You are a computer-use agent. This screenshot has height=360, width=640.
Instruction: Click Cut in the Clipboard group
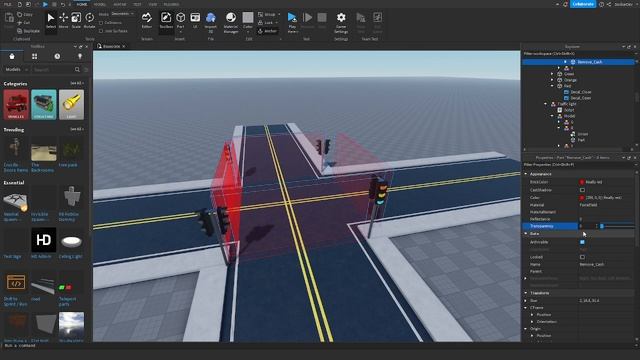pyautogui.click(x=24, y=22)
